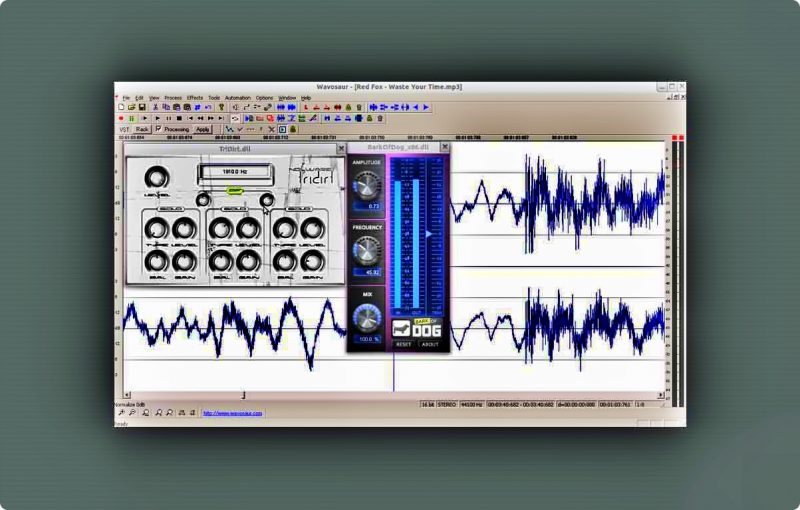Click the key icon in the top toolbar
Image resolution: width=800 pixels, height=510 pixels.
coord(221,107)
